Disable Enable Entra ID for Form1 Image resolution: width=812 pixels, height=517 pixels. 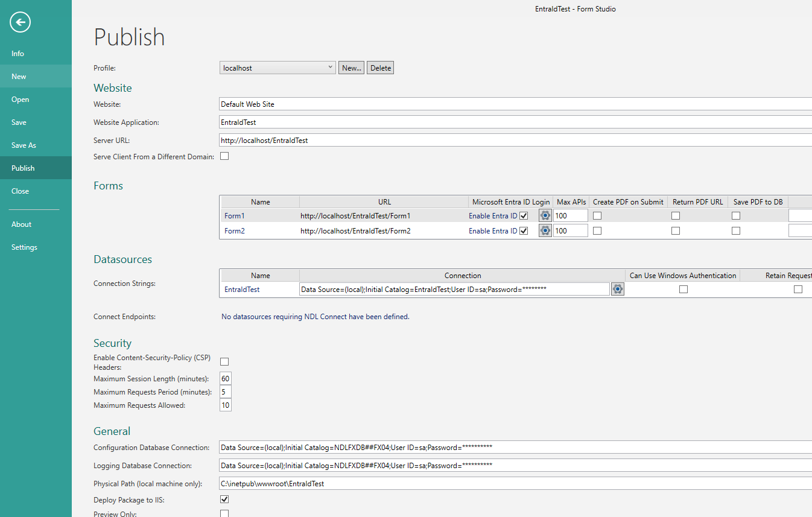[x=525, y=215]
